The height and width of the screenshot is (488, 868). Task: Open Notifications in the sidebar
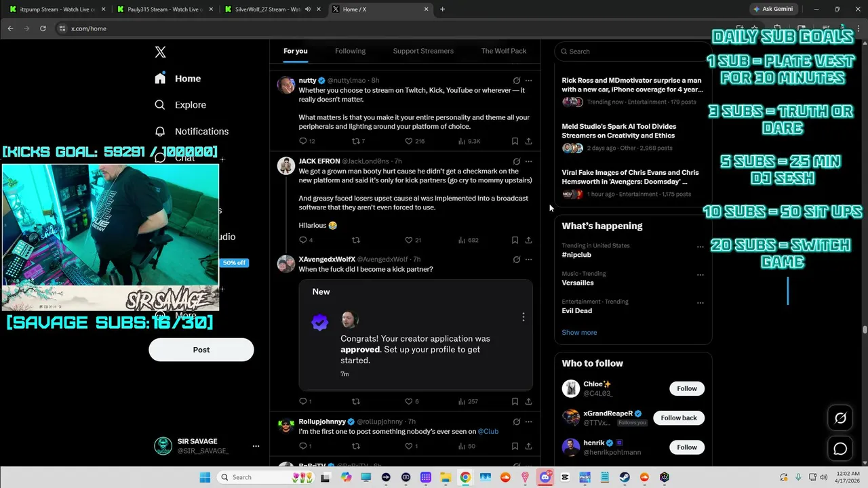click(191, 131)
